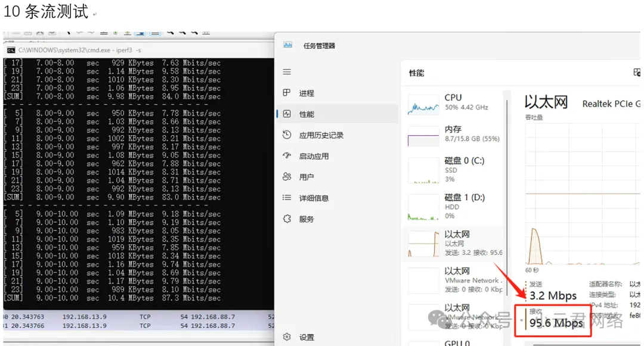Screen dimensions: 644x346
Task: Click the 以太网 throughput graph area
Action: click(581, 191)
